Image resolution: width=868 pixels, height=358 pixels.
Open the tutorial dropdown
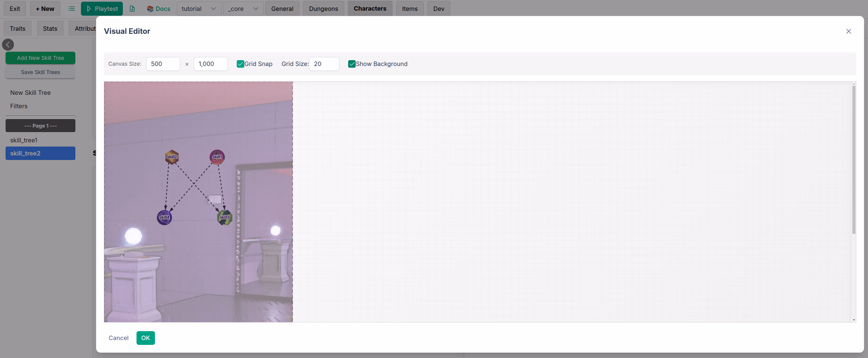tap(199, 8)
